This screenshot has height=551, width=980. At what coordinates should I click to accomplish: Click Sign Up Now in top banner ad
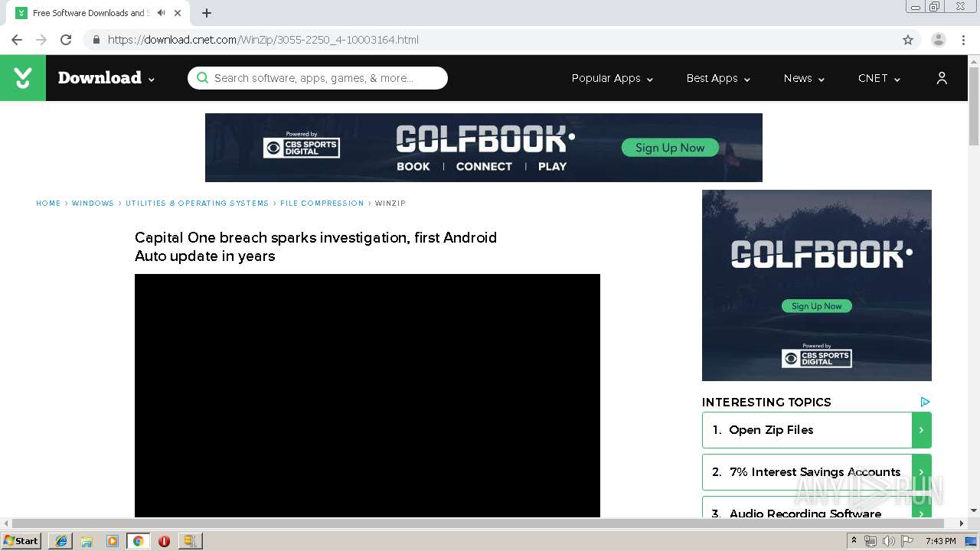tap(670, 148)
